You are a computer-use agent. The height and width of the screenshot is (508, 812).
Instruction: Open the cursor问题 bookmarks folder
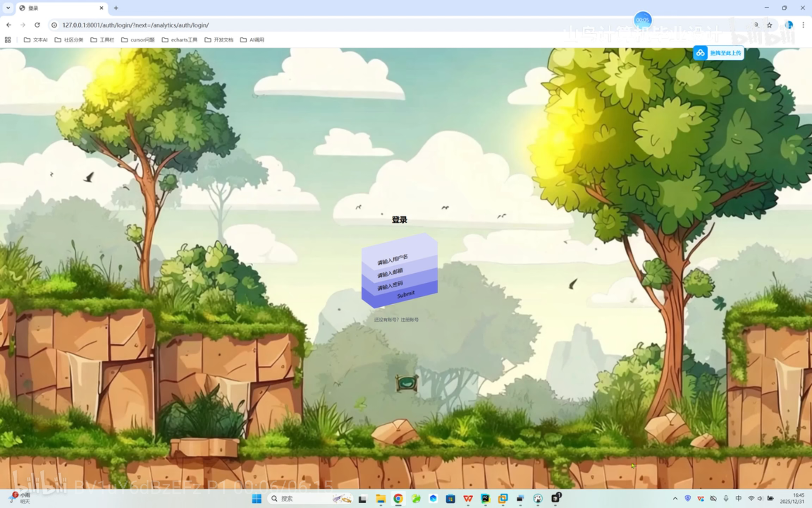click(139, 40)
